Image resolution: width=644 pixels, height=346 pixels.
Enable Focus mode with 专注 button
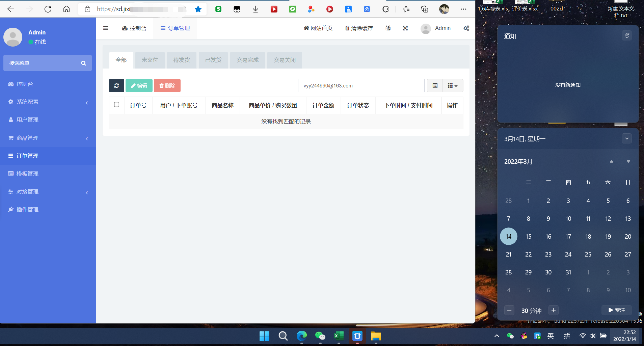coord(616,310)
